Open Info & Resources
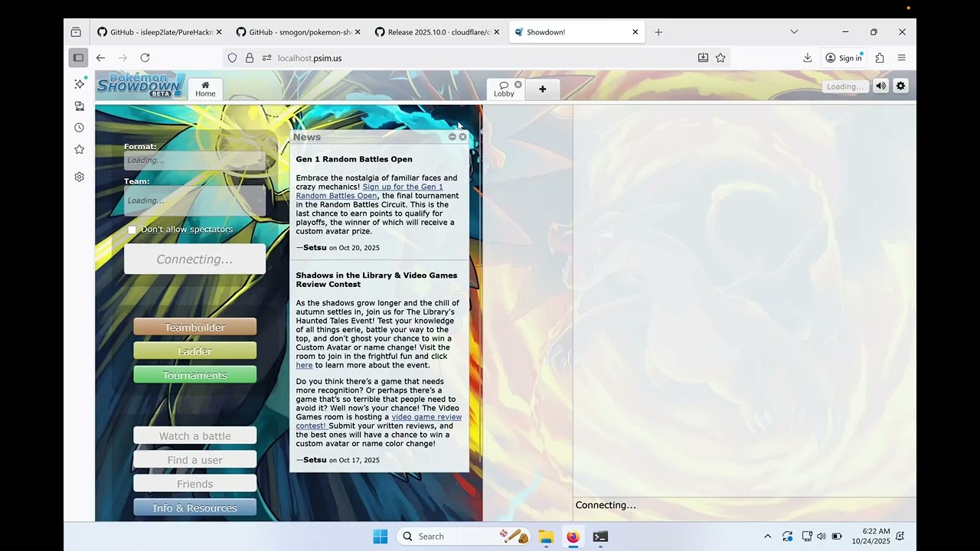 pos(194,508)
